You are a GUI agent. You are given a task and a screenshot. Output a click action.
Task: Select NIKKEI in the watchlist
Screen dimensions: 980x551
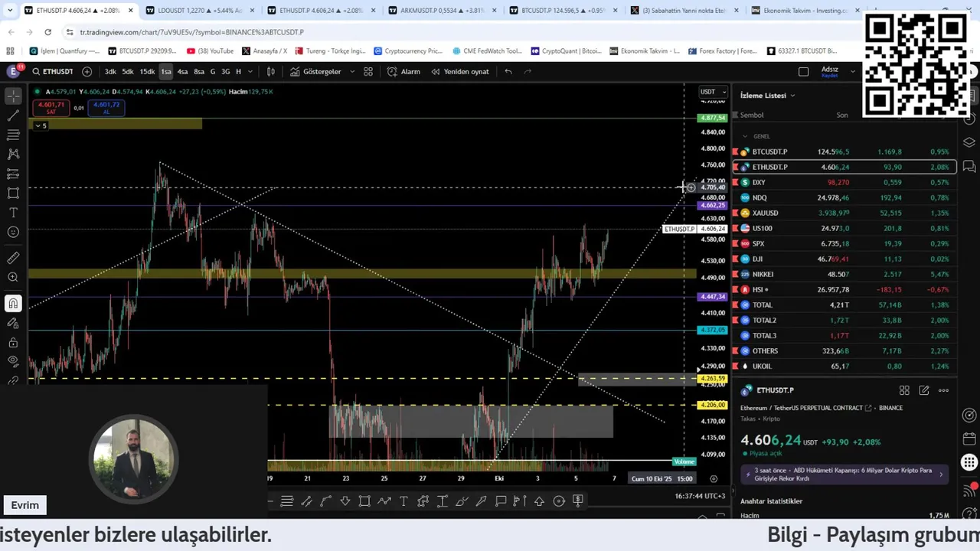844,274
